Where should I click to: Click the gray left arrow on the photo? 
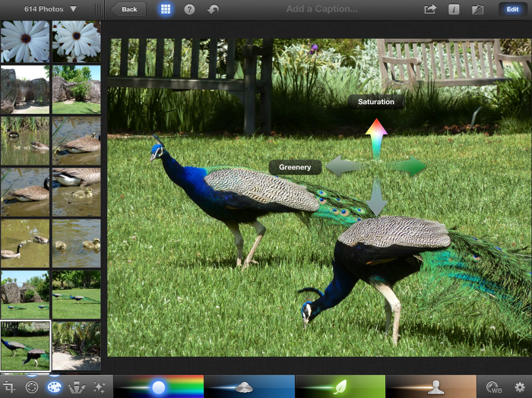(344, 166)
